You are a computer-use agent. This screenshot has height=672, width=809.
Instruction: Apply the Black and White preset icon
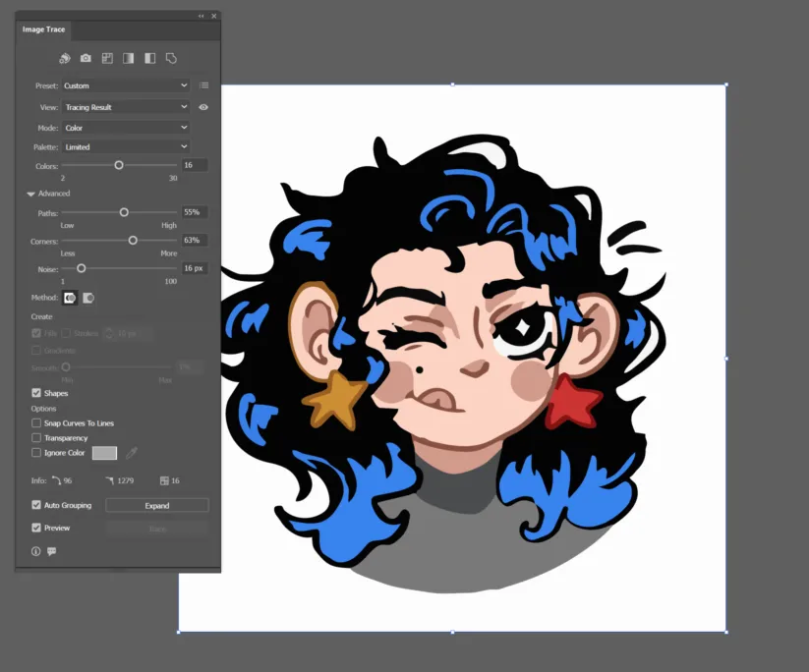click(150, 58)
